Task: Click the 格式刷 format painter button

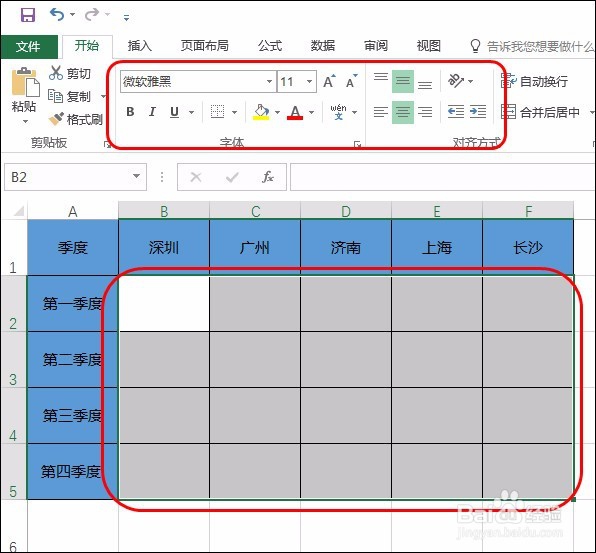Action: (75, 119)
